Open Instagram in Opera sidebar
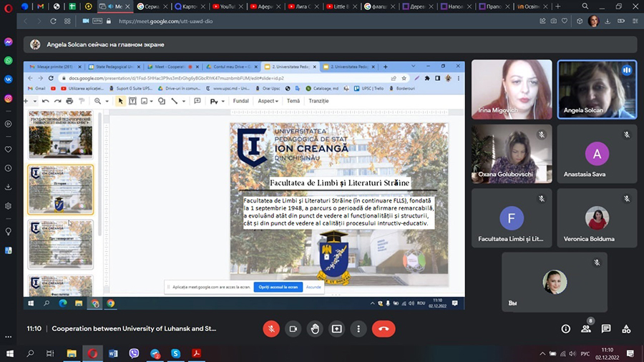644x362 pixels. 8,99
